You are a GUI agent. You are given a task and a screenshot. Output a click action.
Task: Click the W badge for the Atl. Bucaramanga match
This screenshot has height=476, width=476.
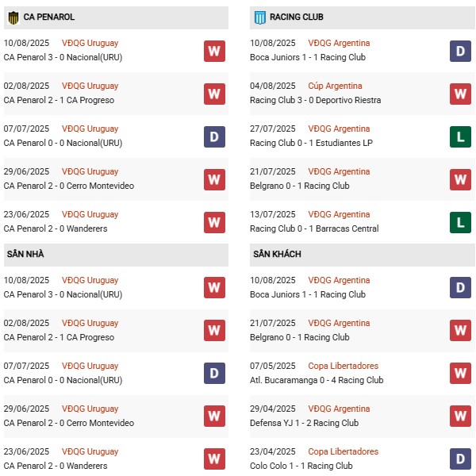pos(460,374)
